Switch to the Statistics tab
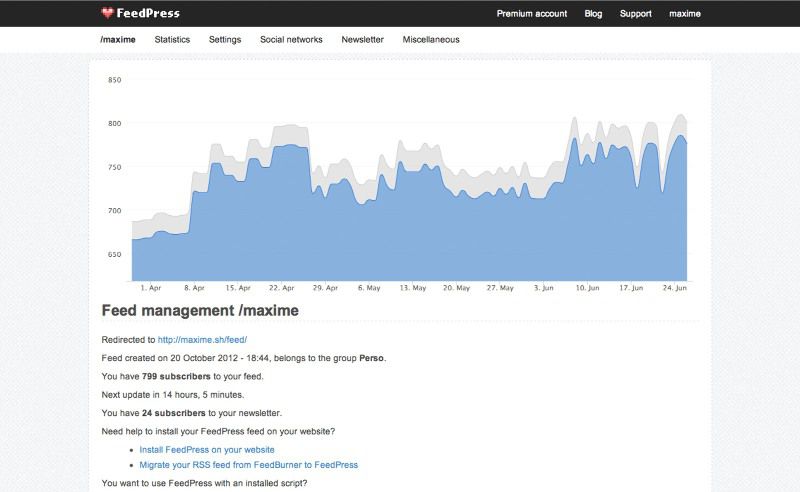Screen dimensions: 800x492 coord(172,40)
